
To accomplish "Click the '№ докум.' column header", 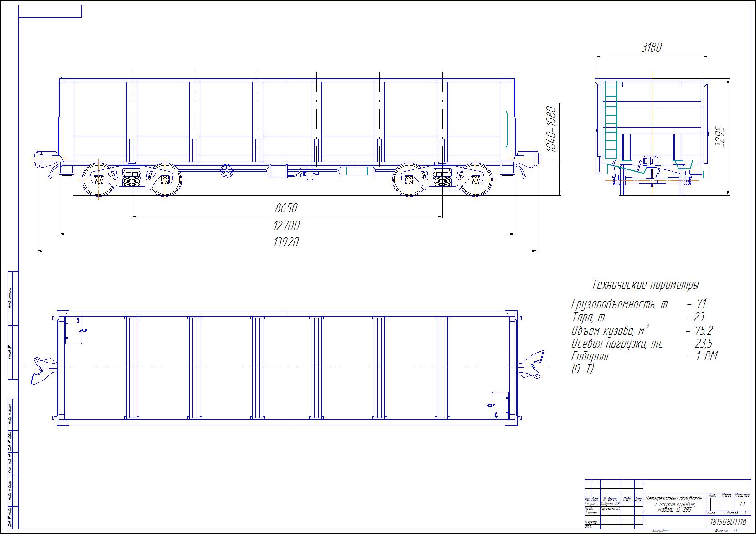I will pyautogui.click(x=610, y=500).
